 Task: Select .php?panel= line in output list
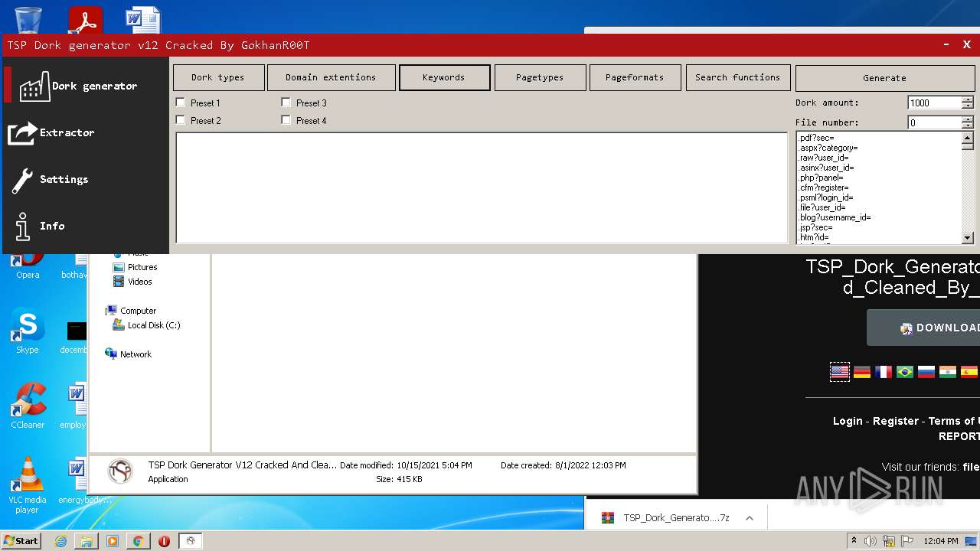click(x=821, y=178)
